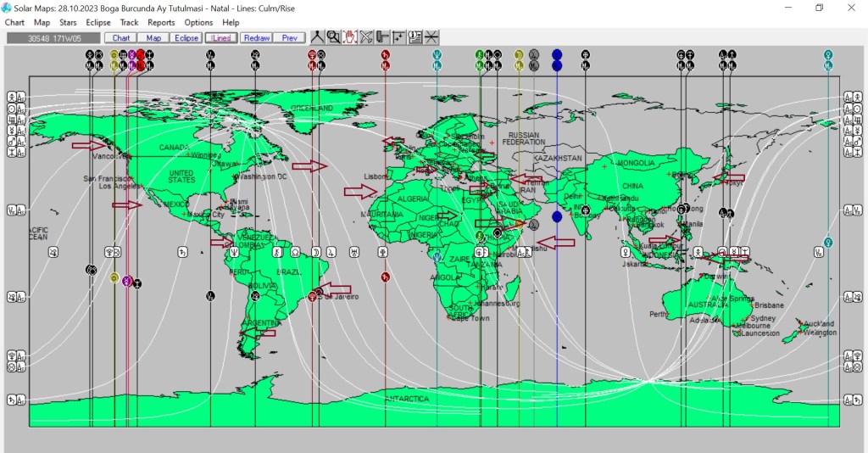Click the teal Venus marker at top right
868x453 pixels.
828,54
